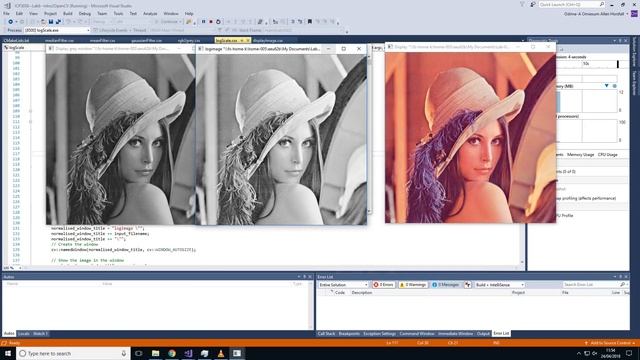The image size is (640, 360).
Task: Switch to medianFilter.cxx tab
Action: [59, 40]
